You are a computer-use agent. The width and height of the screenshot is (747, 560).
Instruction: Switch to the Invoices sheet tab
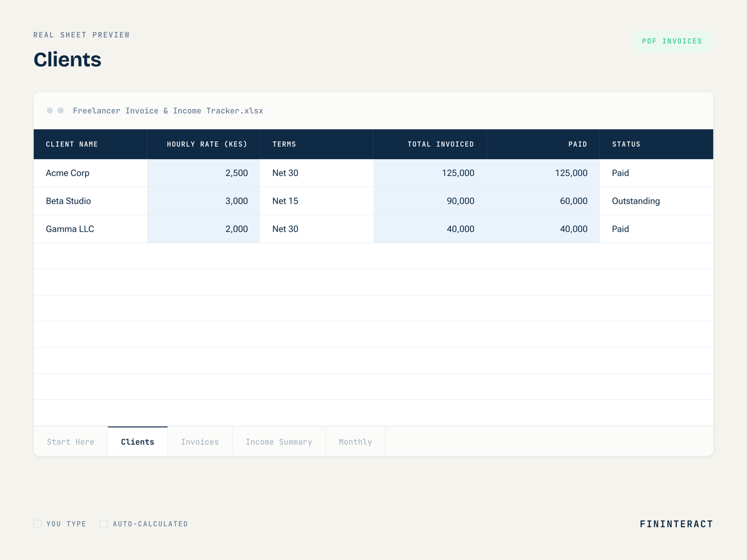pyautogui.click(x=200, y=441)
